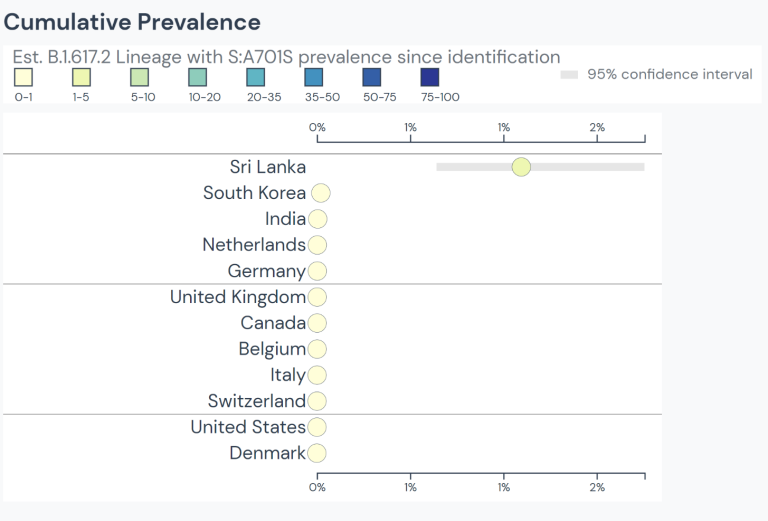Click the Germany data point circle
768x521 pixels.
click(317, 271)
